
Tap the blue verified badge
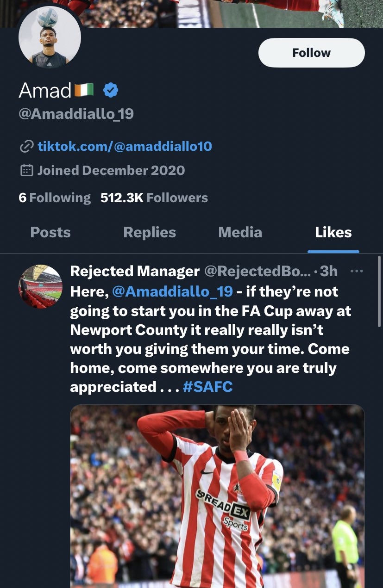coord(111,90)
